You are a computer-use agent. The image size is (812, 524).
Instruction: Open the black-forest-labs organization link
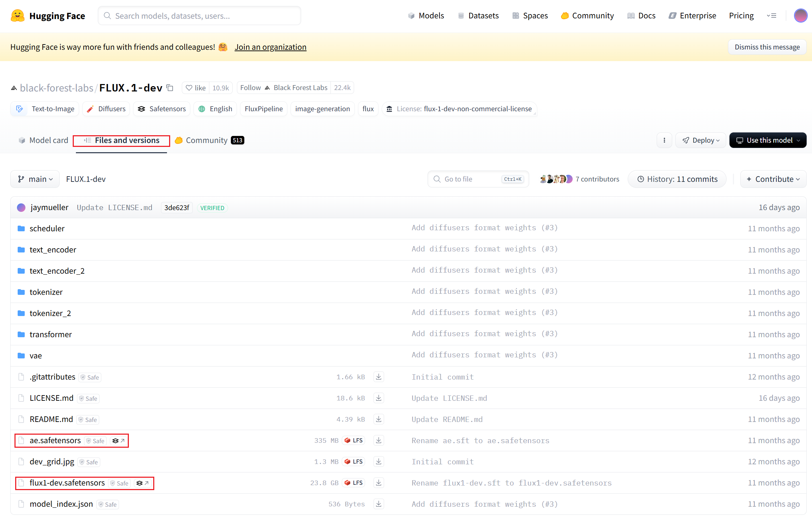coord(56,88)
